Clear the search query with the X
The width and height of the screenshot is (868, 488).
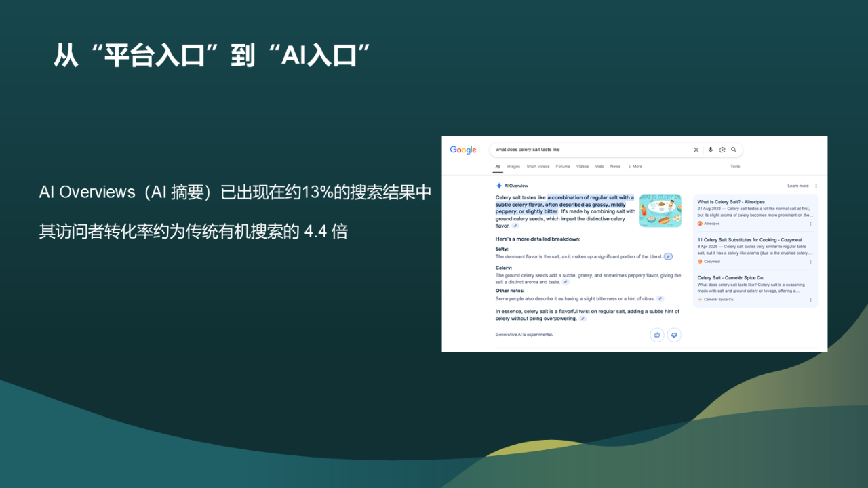point(696,149)
